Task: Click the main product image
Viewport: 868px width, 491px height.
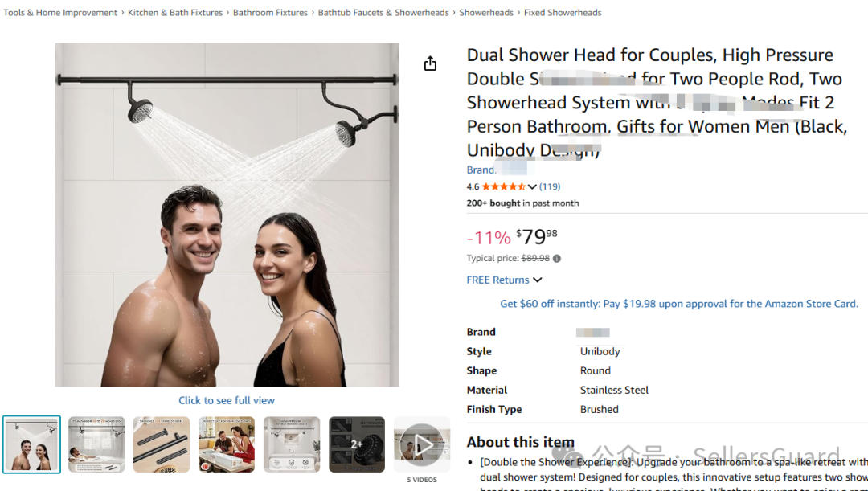Action: tap(227, 215)
